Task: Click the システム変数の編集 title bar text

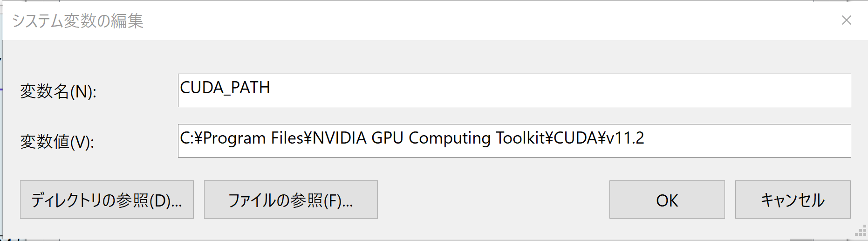Action: 77,21
